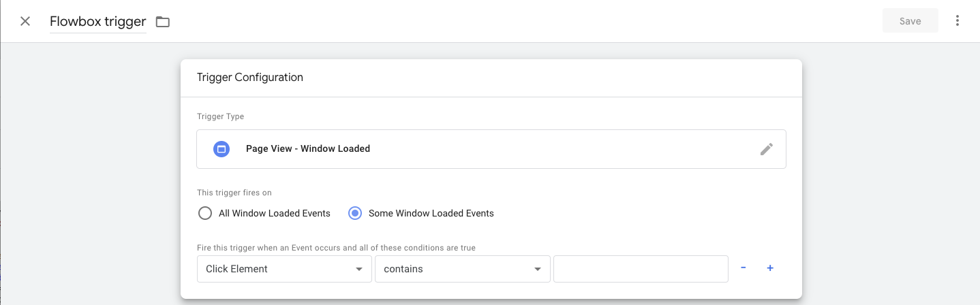
Task: Click the blue Page View type icon
Action: (x=221, y=148)
